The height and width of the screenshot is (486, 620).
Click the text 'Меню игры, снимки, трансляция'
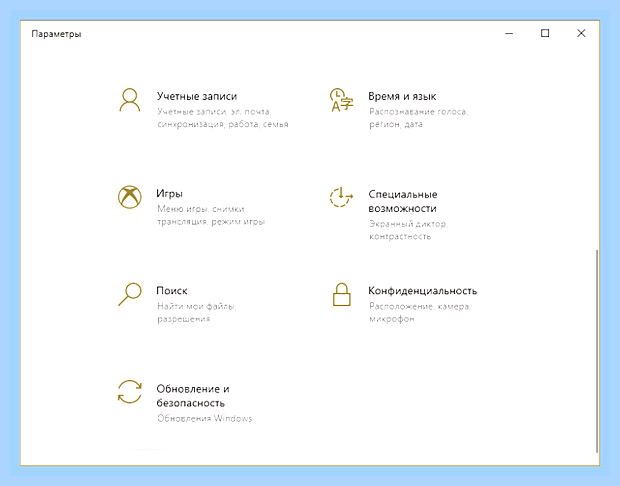coord(211,215)
